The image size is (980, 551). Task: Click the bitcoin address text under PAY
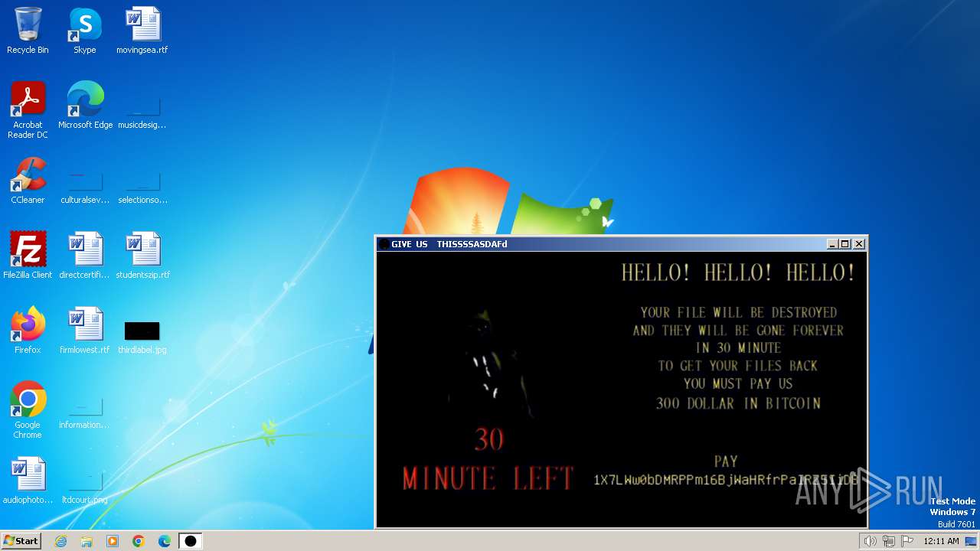point(726,481)
